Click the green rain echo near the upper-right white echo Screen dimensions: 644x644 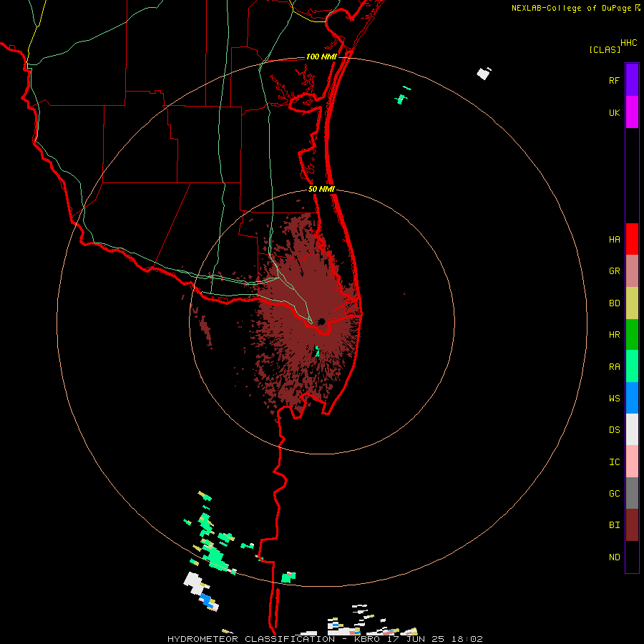pyautogui.click(x=401, y=99)
